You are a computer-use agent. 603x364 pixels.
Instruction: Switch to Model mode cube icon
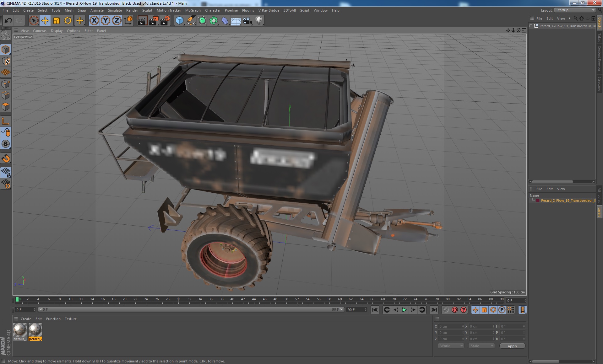point(6,50)
